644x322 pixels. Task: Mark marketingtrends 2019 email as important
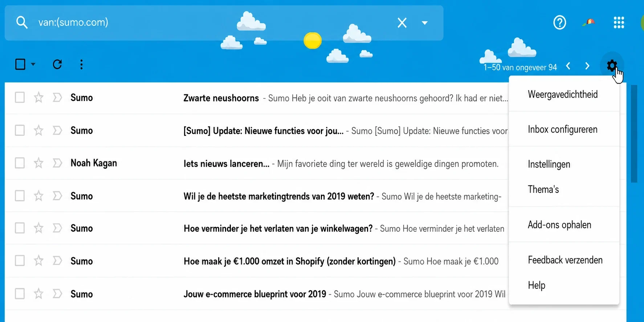point(57,196)
